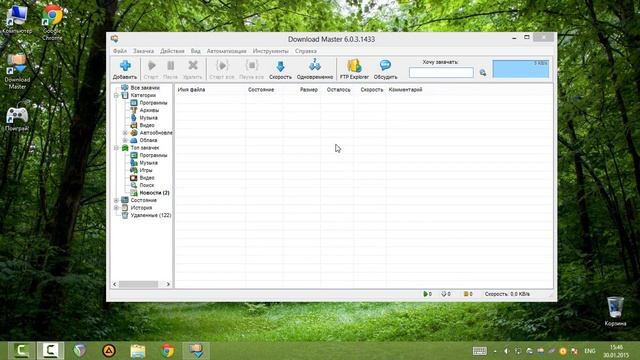This screenshot has width=640, height=360.
Task: Sort by the Комментарий column header
Action: [405, 89]
